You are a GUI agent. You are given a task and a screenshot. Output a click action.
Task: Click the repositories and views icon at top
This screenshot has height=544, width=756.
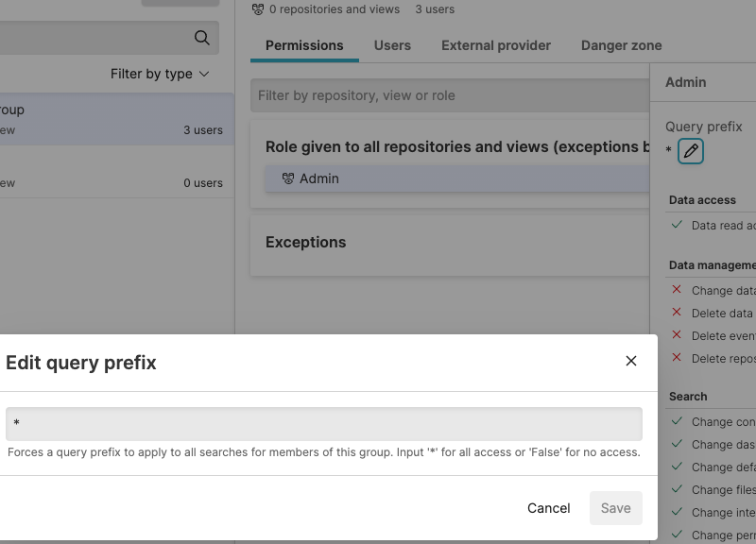point(255,8)
